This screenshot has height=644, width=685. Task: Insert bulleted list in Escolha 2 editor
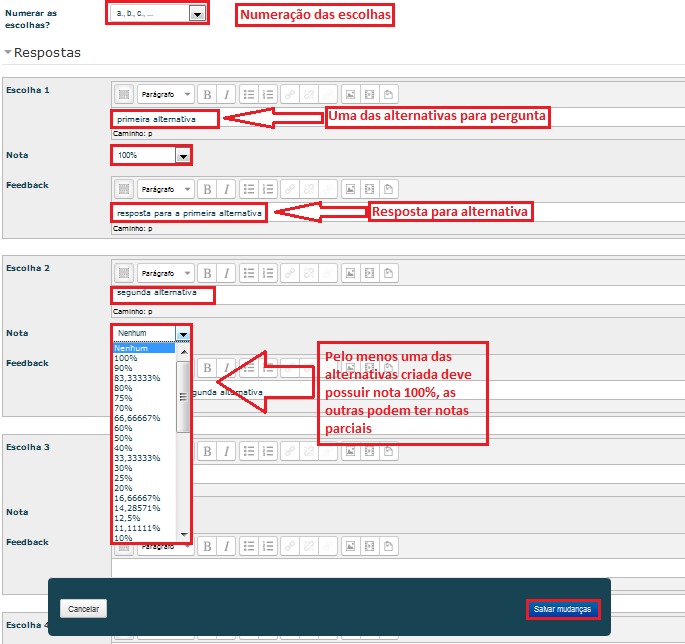pyautogui.click(x=249, y=272)
